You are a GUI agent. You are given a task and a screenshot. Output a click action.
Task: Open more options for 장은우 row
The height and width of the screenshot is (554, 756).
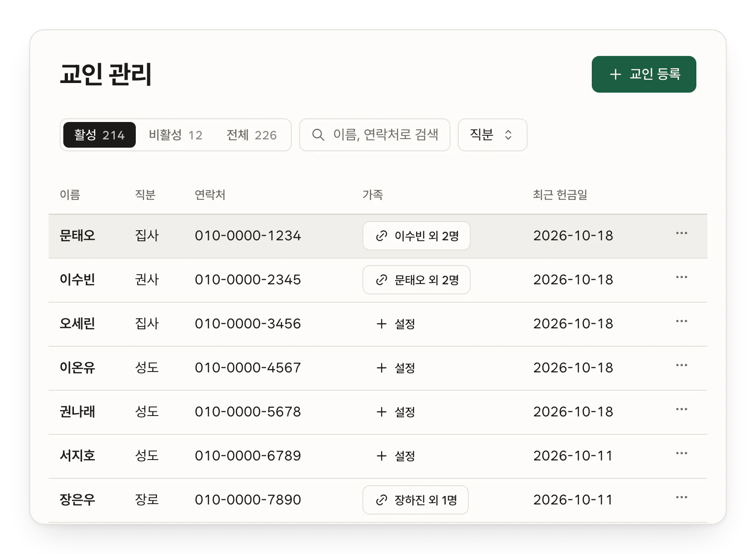(681, 498)
